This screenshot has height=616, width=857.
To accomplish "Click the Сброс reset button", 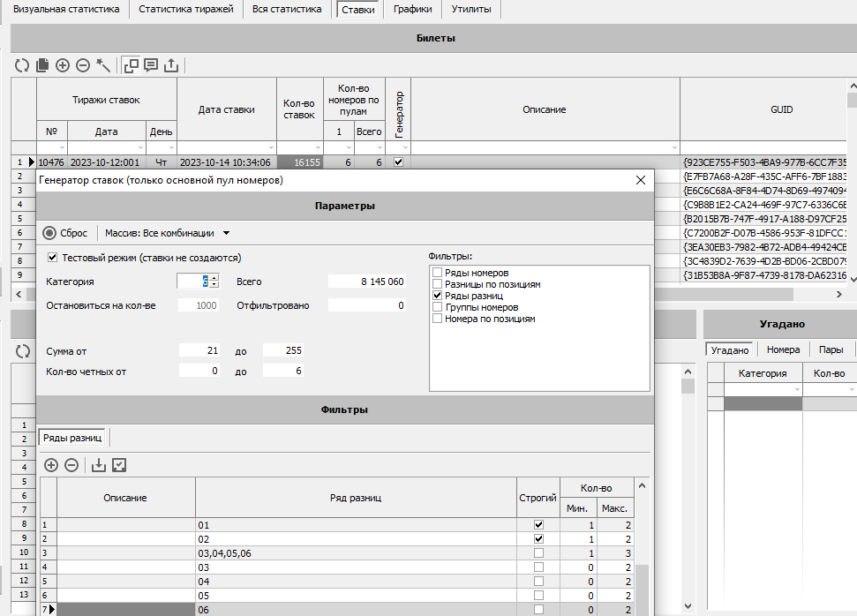I will point(65,233).
